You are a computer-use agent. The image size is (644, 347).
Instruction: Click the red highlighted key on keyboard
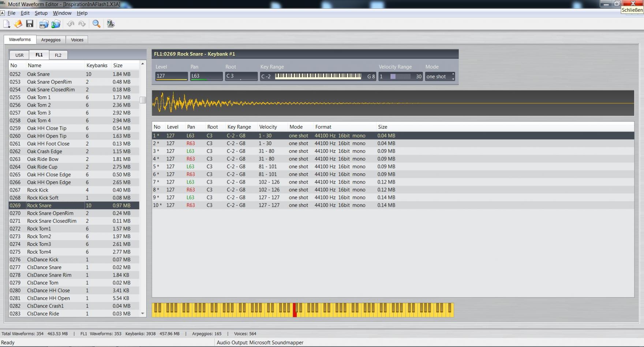click(295, 310)
